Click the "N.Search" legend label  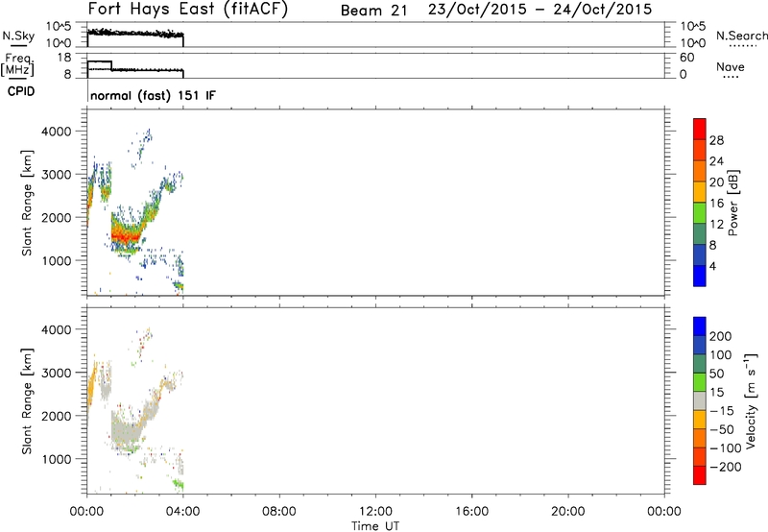coord(742,36)
